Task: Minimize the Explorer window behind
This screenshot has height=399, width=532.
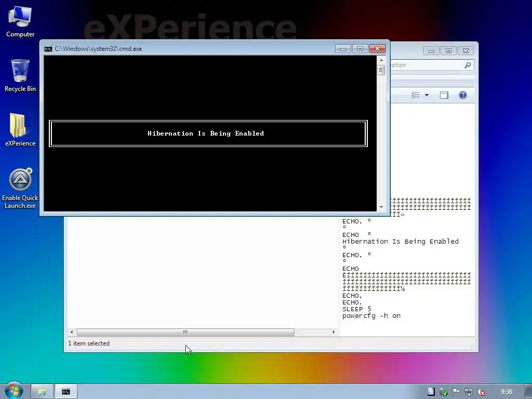Action: (x=431, y=51)
